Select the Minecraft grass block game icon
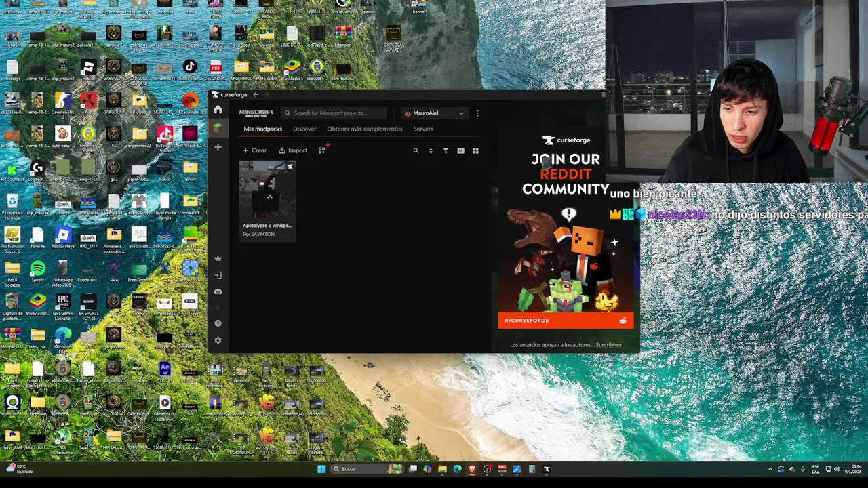 218,128
